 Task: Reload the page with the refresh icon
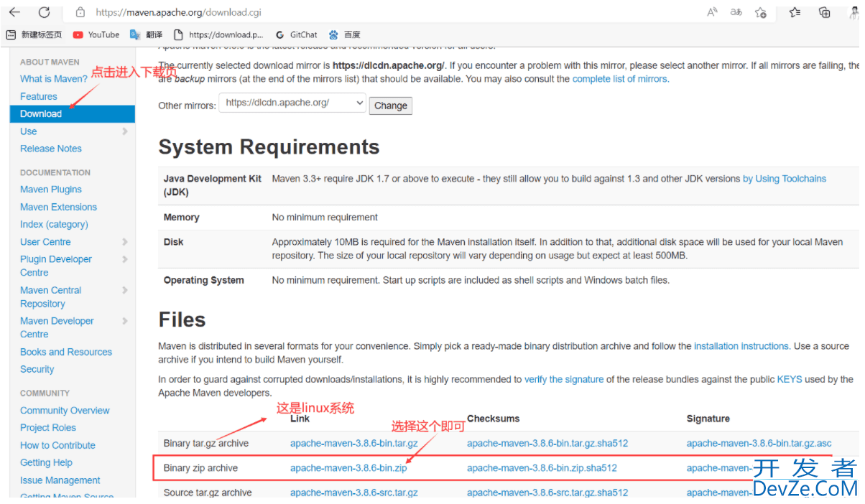[x=45, y=12]
